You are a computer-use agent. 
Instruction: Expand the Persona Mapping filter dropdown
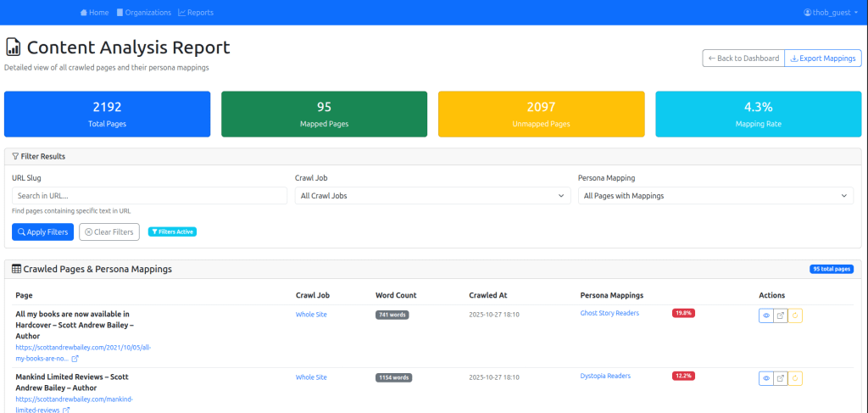(x=715, y=196)
